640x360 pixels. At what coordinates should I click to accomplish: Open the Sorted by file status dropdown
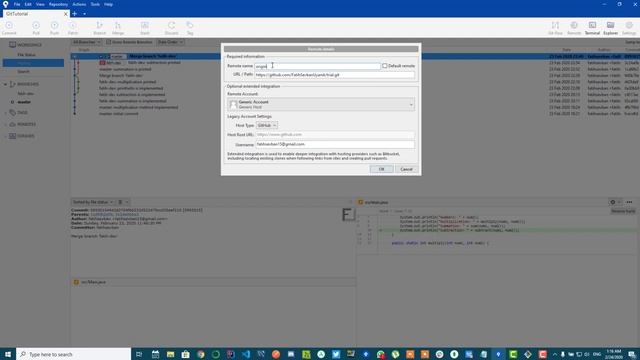pyautogui.click(x=93, y=202)
